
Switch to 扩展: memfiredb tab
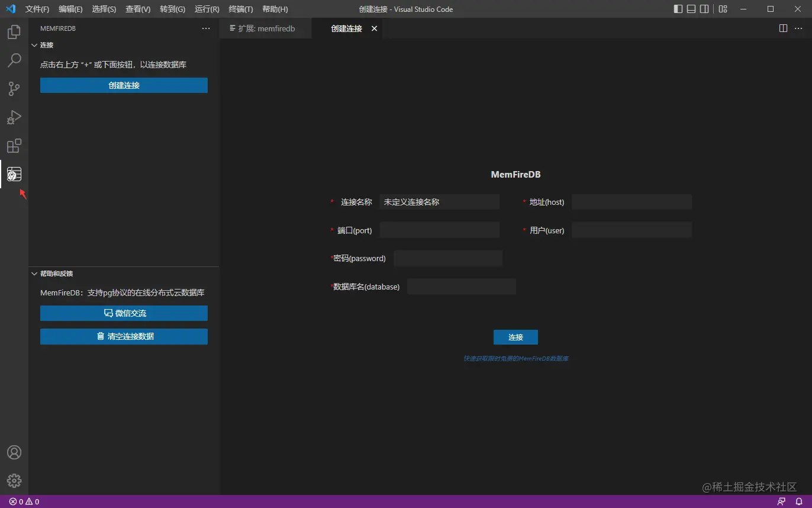[x=266, y=28]
